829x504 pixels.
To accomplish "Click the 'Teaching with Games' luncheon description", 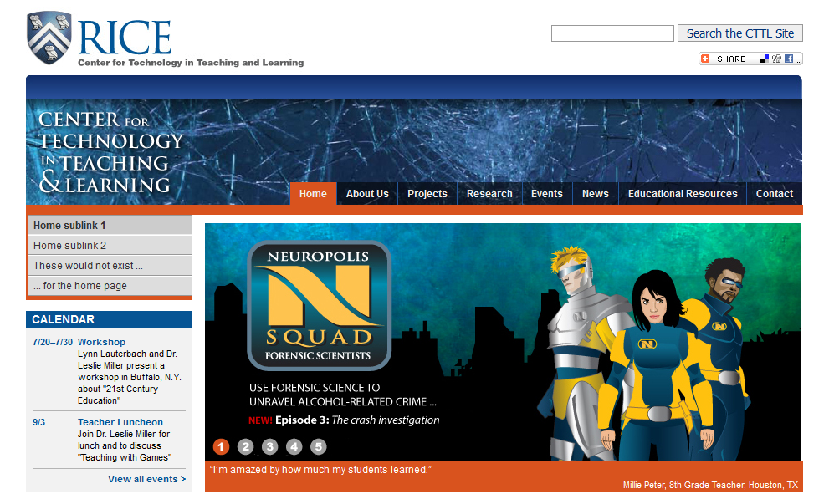I will 125,445.
